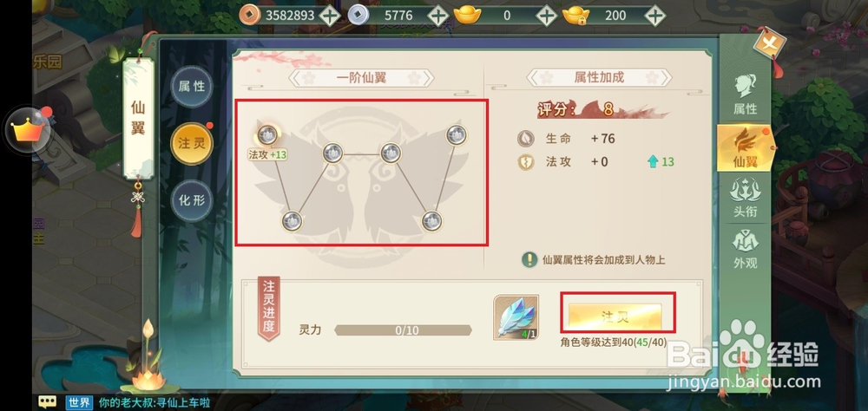Select the highlighted 仙翼 tab

(745, 147)
